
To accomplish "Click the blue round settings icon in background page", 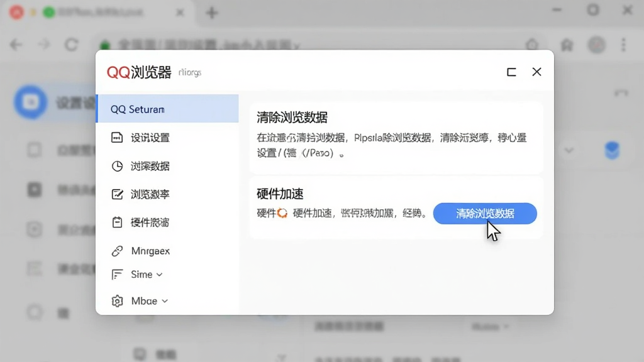I will pos(30,102).
